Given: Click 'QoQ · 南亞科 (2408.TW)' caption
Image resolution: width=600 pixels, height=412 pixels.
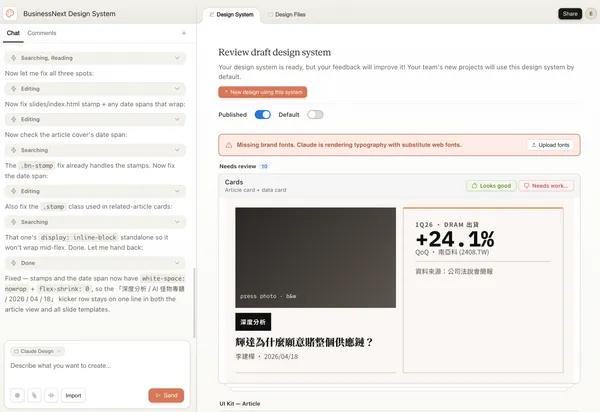Looking at the screenshot, I should pyautogui.click(x=452, y=252).
